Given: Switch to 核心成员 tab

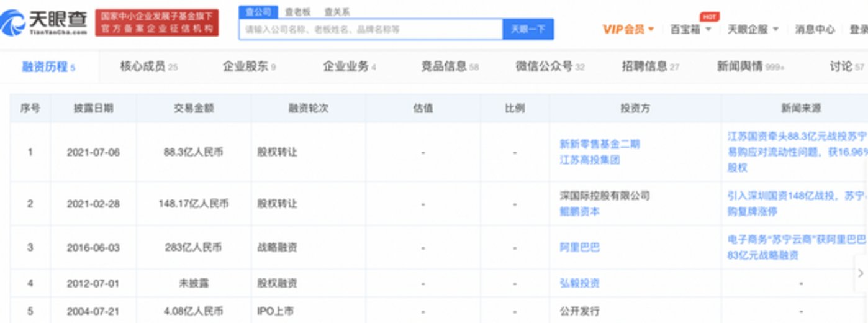Looking at the screenshot, I should point(148,66).
